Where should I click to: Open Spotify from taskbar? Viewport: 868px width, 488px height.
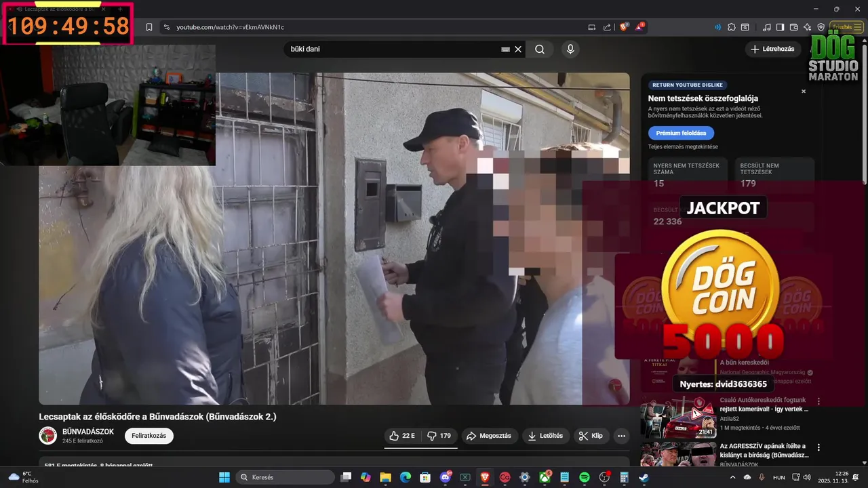585,477
